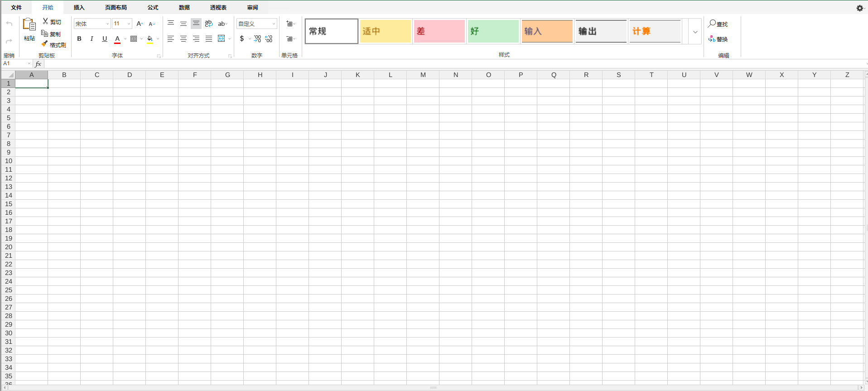
Task: Justify text alignment
Action: [x=209, y=39]
